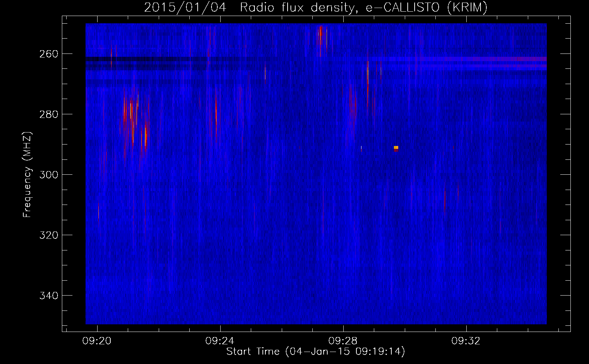Click the 280 frequency tick label

pyautogui.click(x=49, y=114)
